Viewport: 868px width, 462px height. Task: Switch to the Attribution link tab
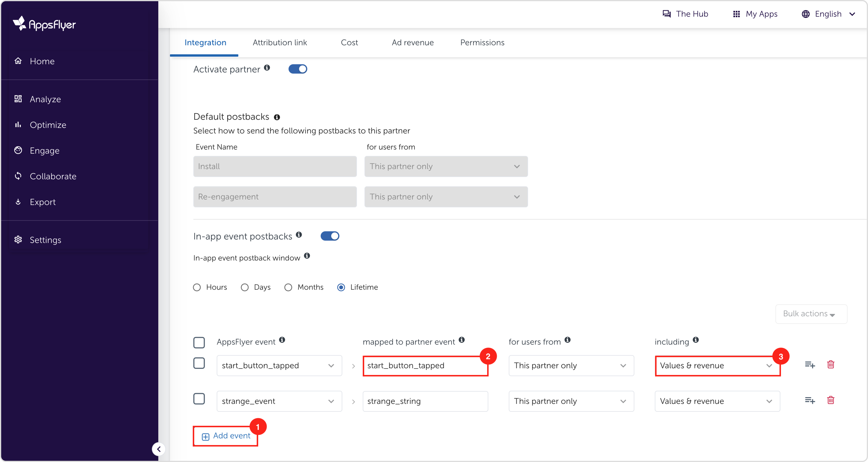[x=280, y=42]
